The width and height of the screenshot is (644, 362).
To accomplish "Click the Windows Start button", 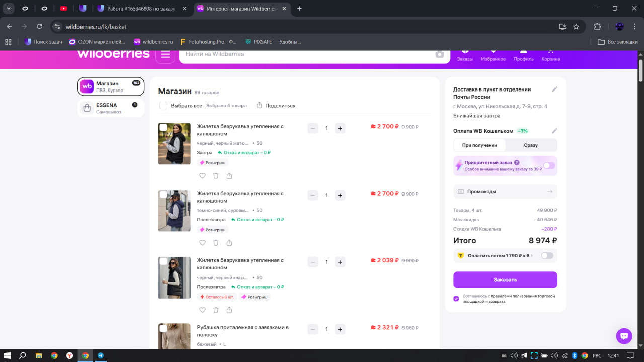I will (8, 355).
